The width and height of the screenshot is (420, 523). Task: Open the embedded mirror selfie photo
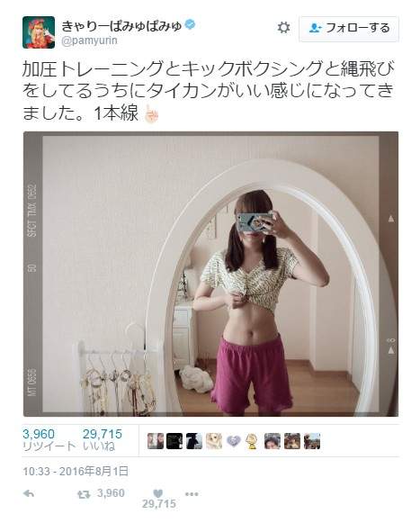(x=210, y=275)
